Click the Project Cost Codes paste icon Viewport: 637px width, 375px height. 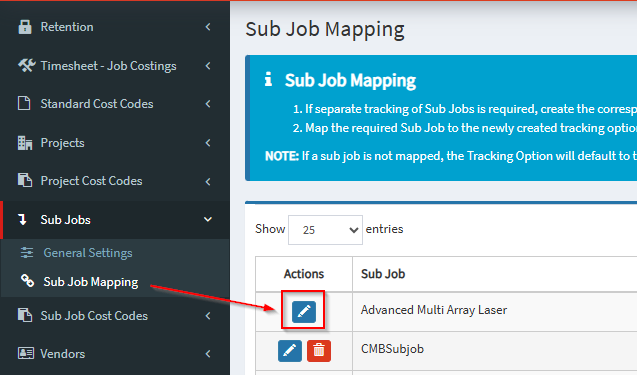coord(25,180)
